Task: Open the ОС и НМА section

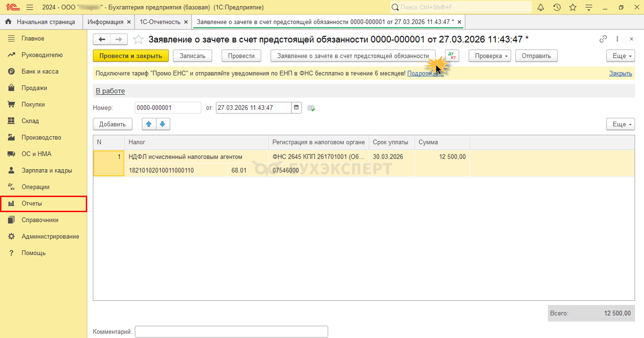Action: point(44,154)
